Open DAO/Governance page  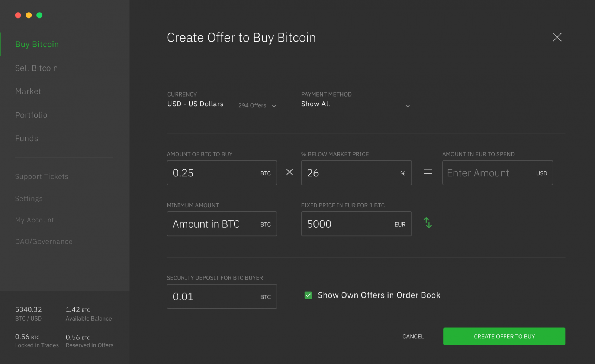[44, 241]
